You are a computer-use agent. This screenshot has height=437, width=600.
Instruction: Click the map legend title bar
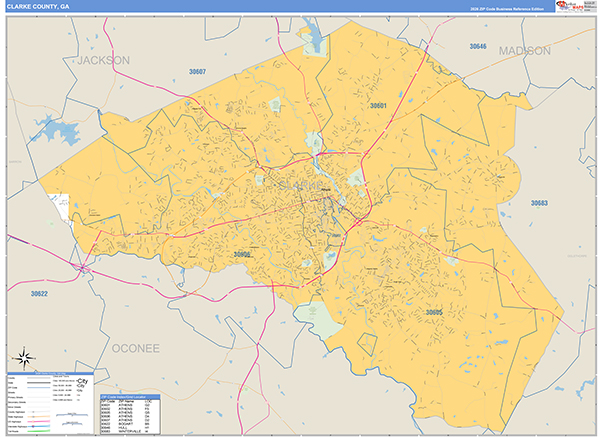coord(51,373)
